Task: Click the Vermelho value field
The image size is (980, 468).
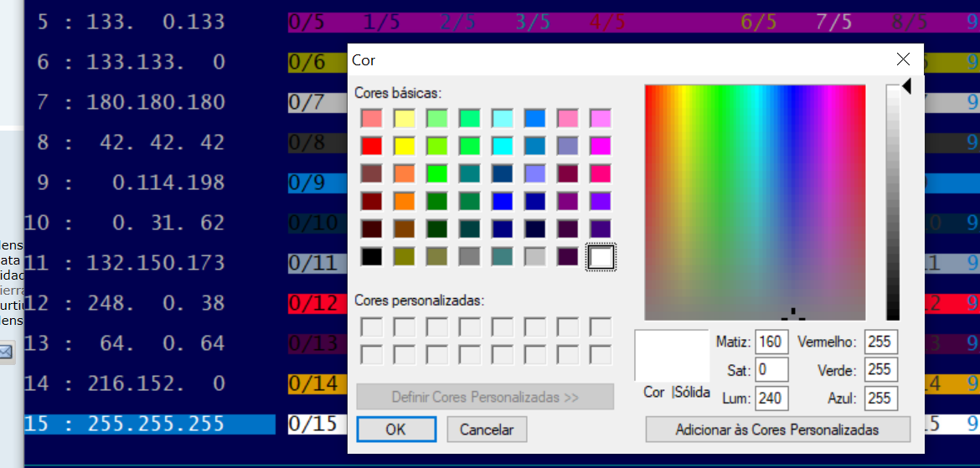Action: click(x=881, y=342)
